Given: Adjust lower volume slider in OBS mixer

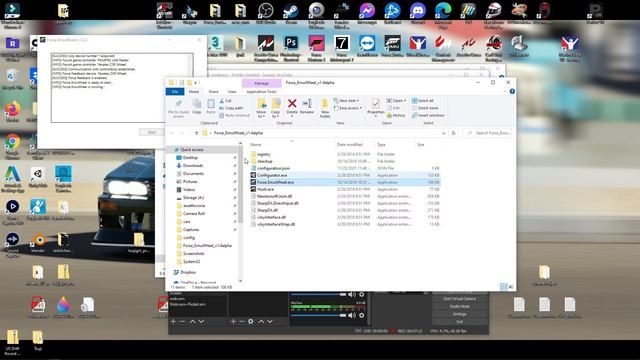Looking at the screenshot, I should point(318,315).
